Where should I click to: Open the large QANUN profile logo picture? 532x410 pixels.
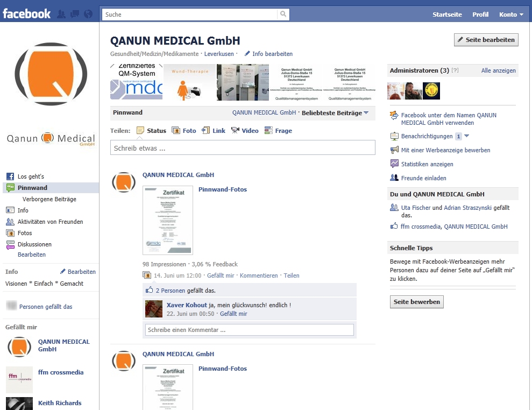(x=51, y=74)
